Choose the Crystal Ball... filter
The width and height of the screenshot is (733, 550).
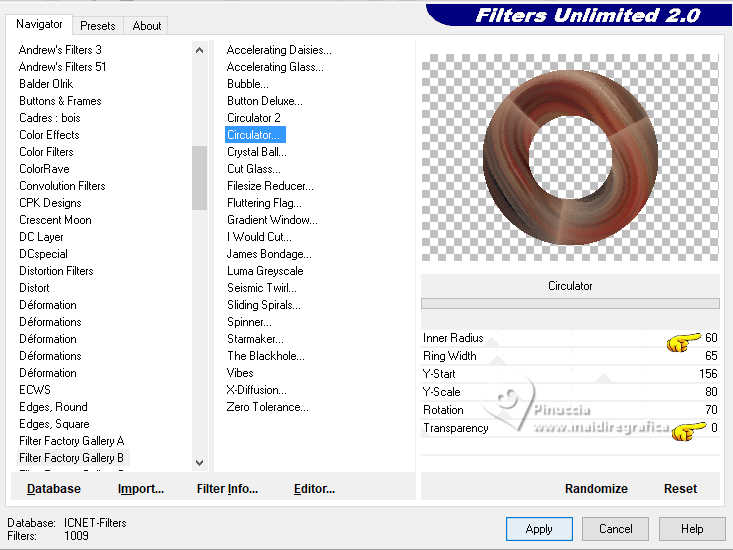[257, 152]
